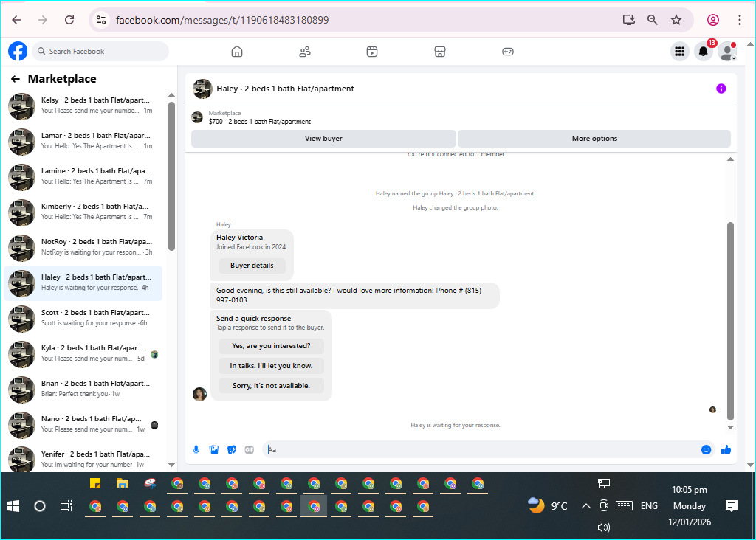This screenshot has width=756, height=540.
Task: Open the account profile avatar menu
Action: click(727, 51)
